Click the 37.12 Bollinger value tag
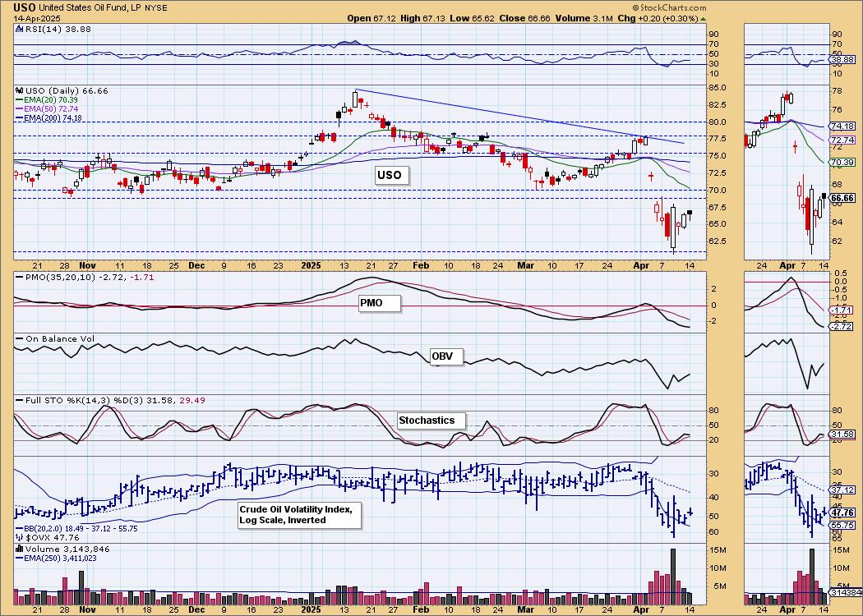Viewport: 863px width, 616px height. click(843, 490)
